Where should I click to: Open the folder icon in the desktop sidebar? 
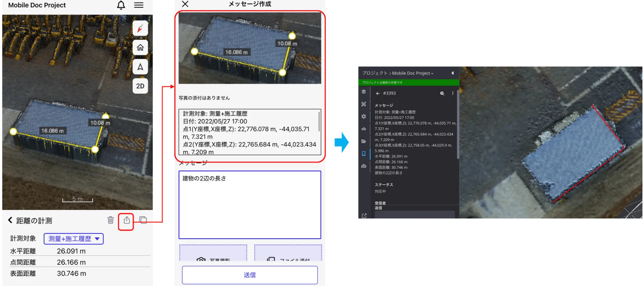[x=364, y=141]
